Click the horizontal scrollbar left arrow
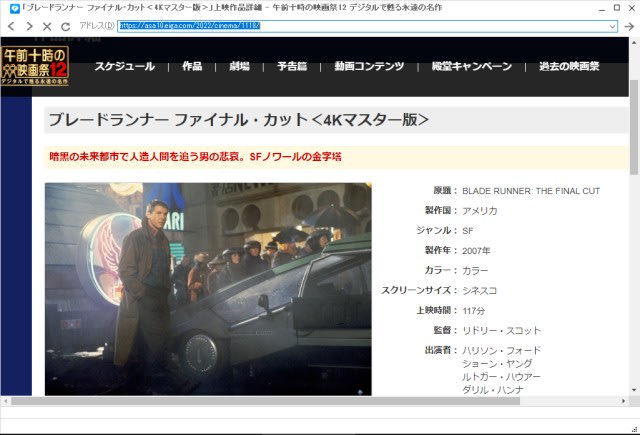The width and height of the screenshot is (640, 435). [x=5, y=401]
